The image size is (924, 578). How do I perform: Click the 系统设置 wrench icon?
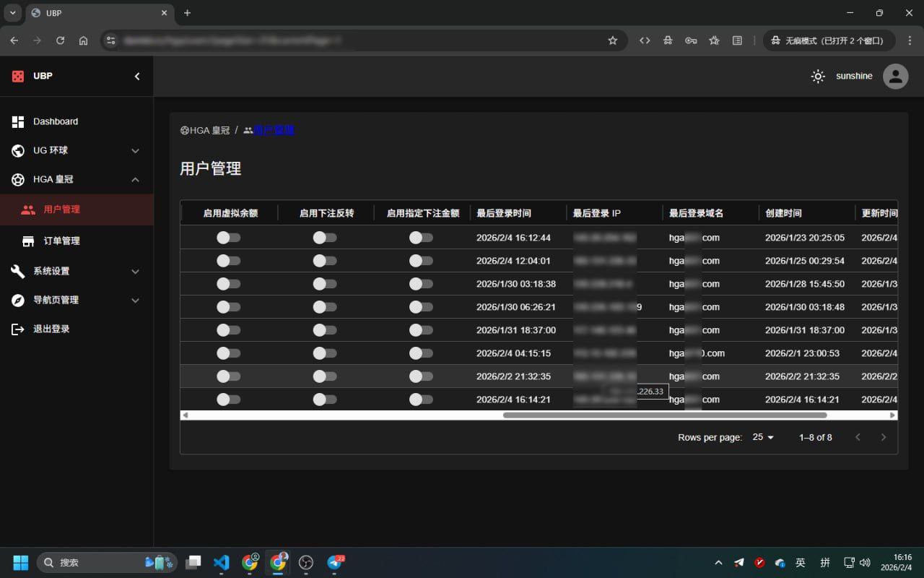tap(17, 271)
